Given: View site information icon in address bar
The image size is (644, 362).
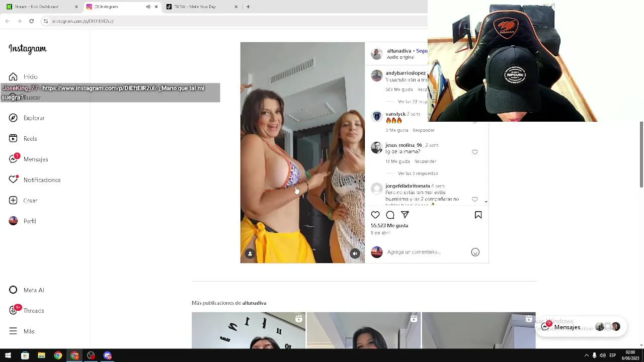Looking at the screenshot, I should tap(46, 21).
